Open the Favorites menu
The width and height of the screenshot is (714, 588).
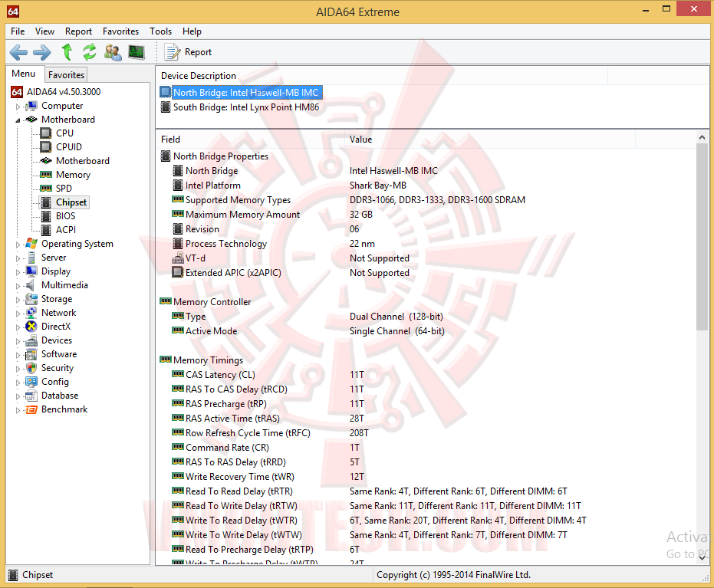(120, 31)
